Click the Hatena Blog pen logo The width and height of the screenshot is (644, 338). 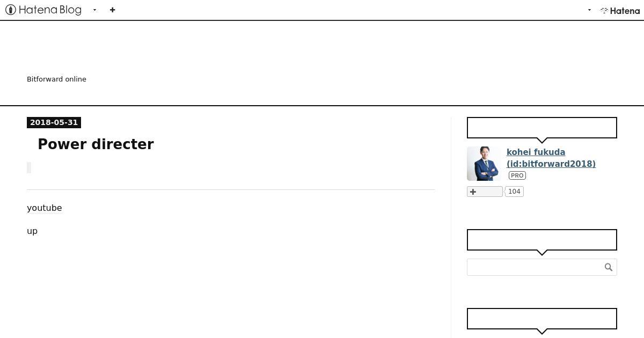[10, 10]
